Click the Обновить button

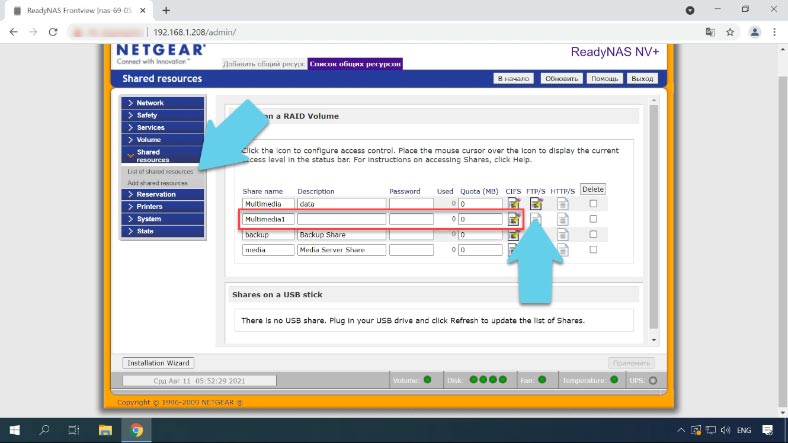click(x=561, y=78)
